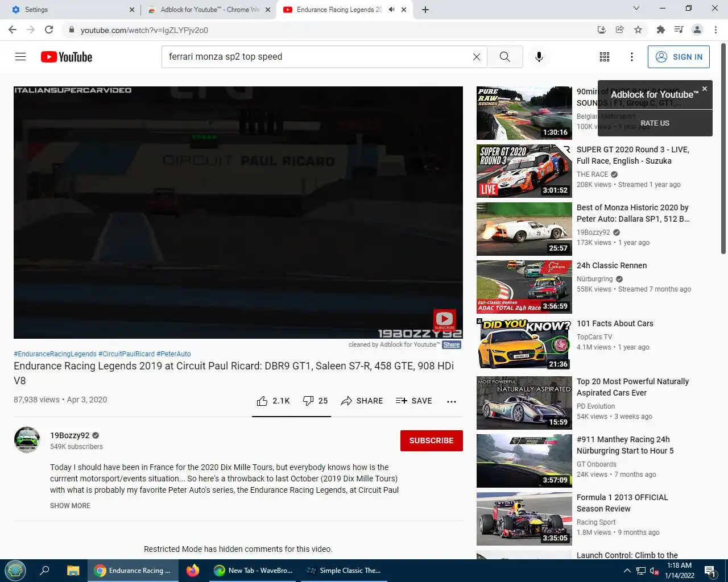This screenshot has height=582, width=728.
Task: Open #EnduranceRacingLegends hashtag
Action: coord(55,354)
